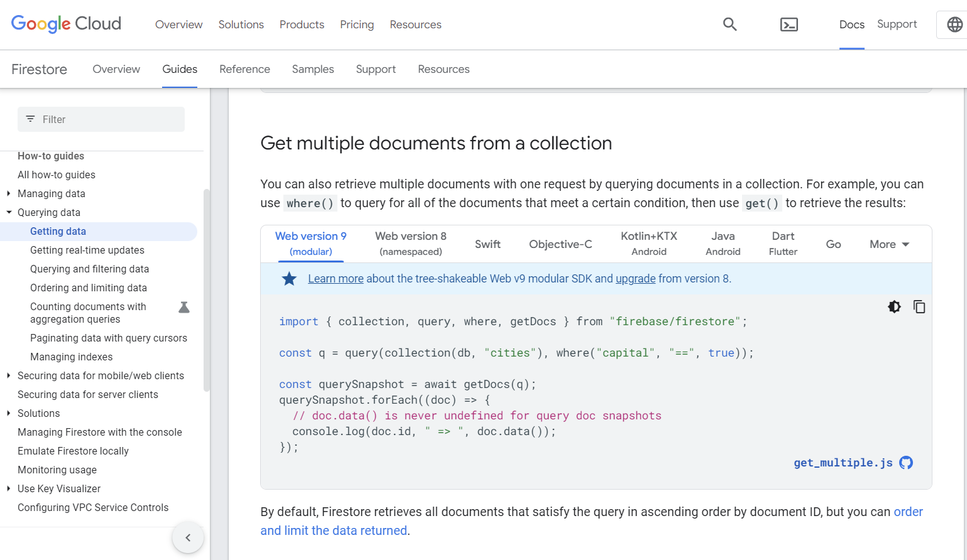This screenshot has height=560, width=967.
Task: Open Emulate Firestore locally page
Action: 73,451
